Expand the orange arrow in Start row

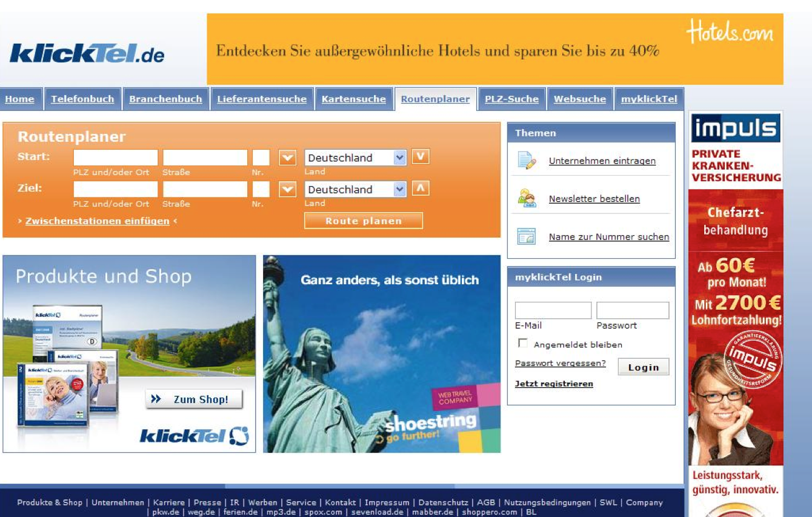pos(287,158)
